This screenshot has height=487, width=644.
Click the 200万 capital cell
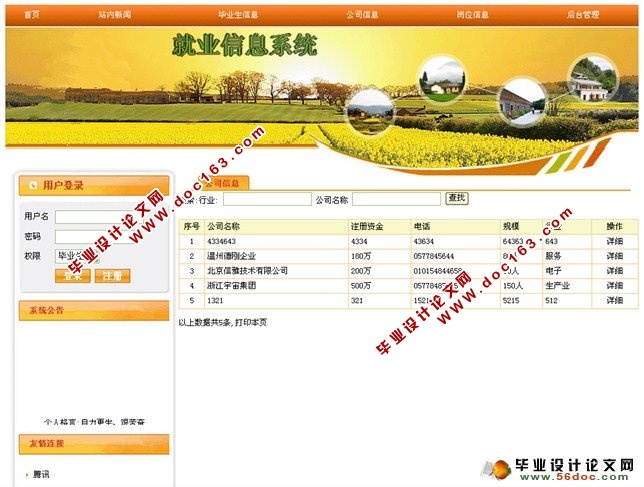point(361,271)
